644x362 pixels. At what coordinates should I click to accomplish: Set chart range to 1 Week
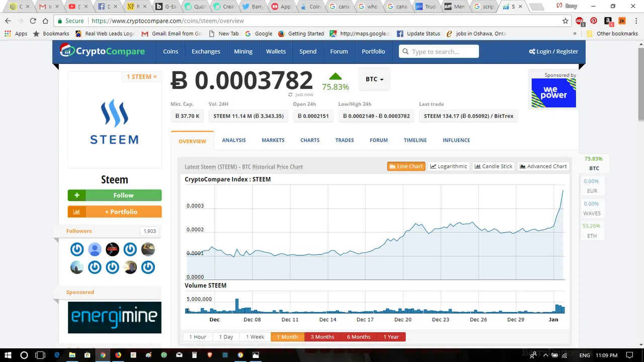(255, 337)
